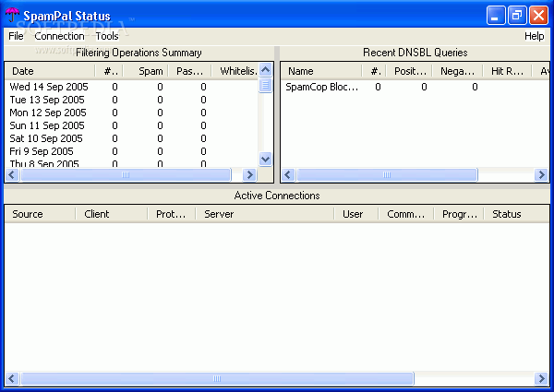Click the Name column header in DNSBL Queries
Screen dimensions: 554x392
tap(321, 71)
